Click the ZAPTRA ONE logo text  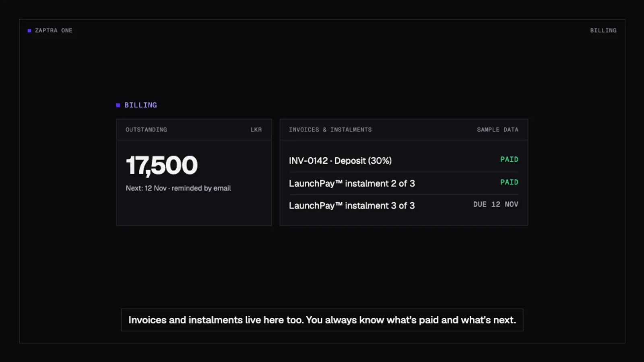tap(54, 31)
